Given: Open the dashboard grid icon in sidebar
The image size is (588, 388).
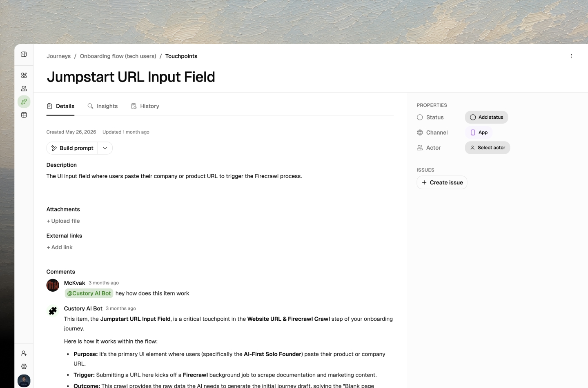Looking at the screenshot, I should (24, 75).
